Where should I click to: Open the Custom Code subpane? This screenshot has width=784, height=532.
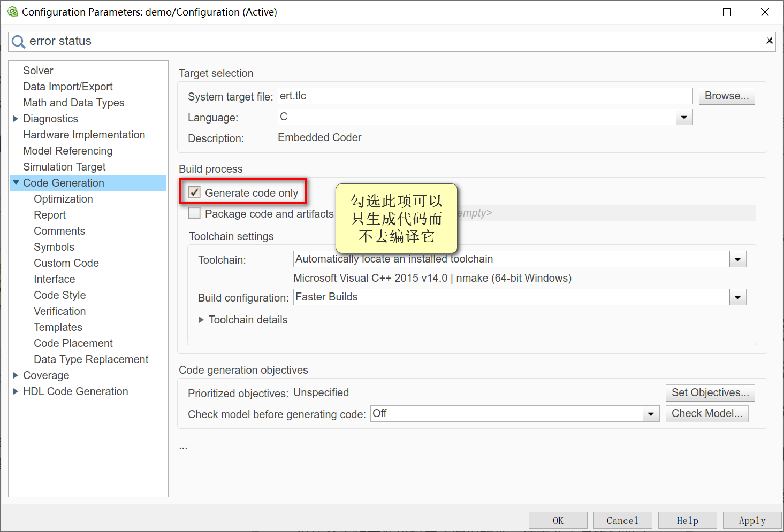66,263
